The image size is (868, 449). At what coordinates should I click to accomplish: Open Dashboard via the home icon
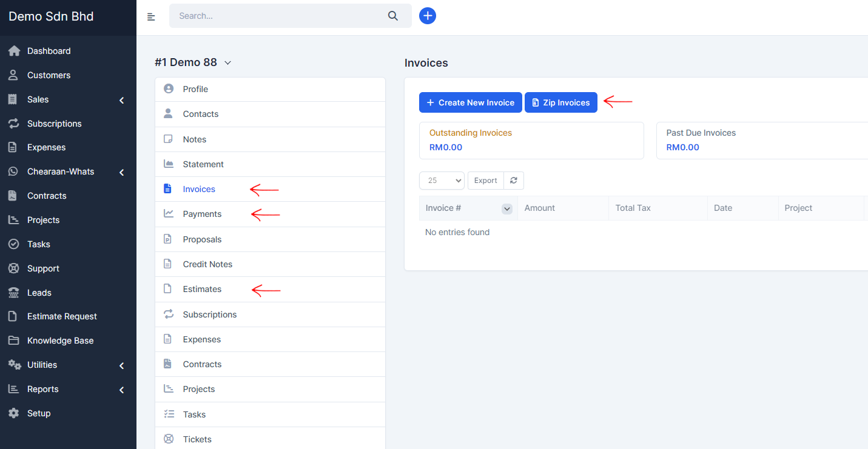[x=13, y=51]
